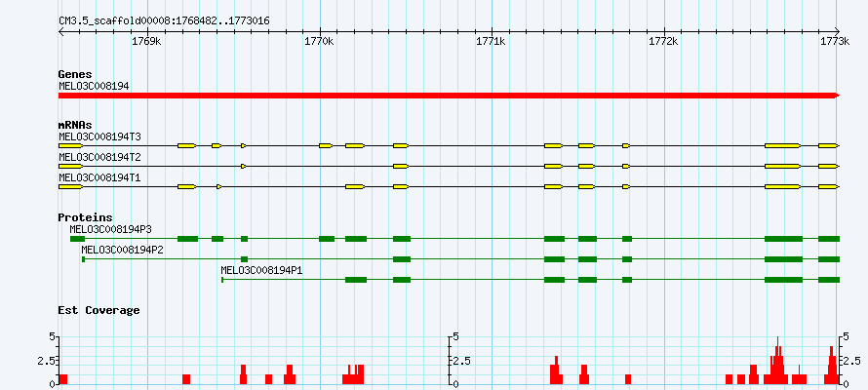
Task: Select the Genes track heading
Action: coord(75,74)
